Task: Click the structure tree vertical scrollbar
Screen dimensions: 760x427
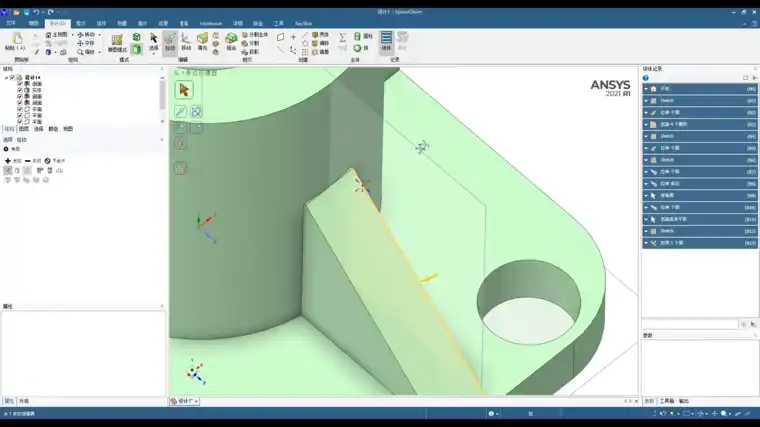Action: 162,95
